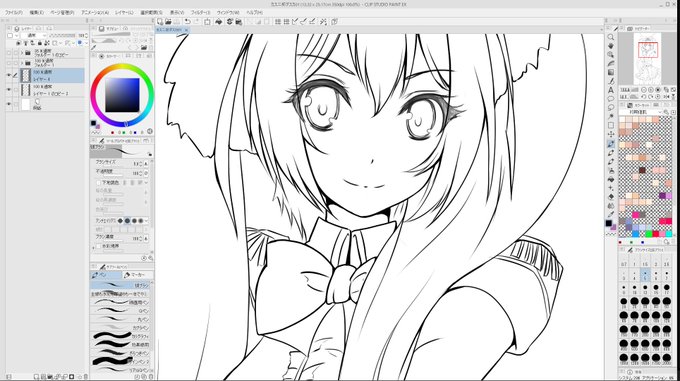Image resolution: width=680 pixels, height=381 pixels.
Task: Select the Zoom magnifier tool
Action: 611,37
